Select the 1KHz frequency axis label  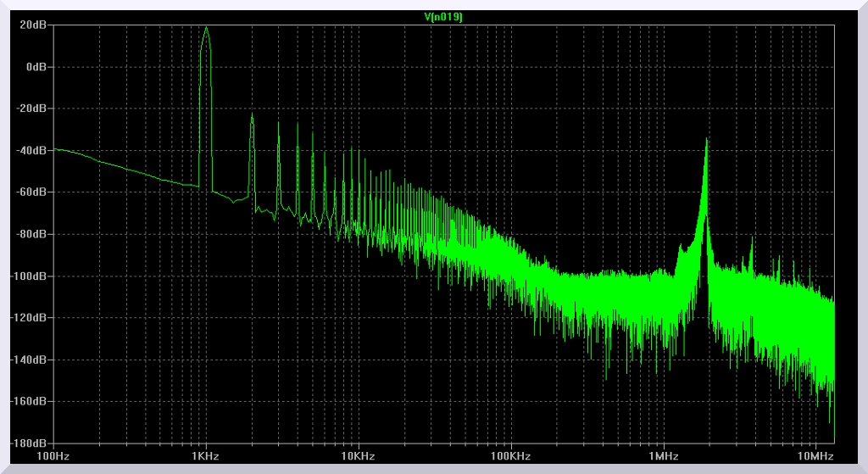(x=206, y=456)
